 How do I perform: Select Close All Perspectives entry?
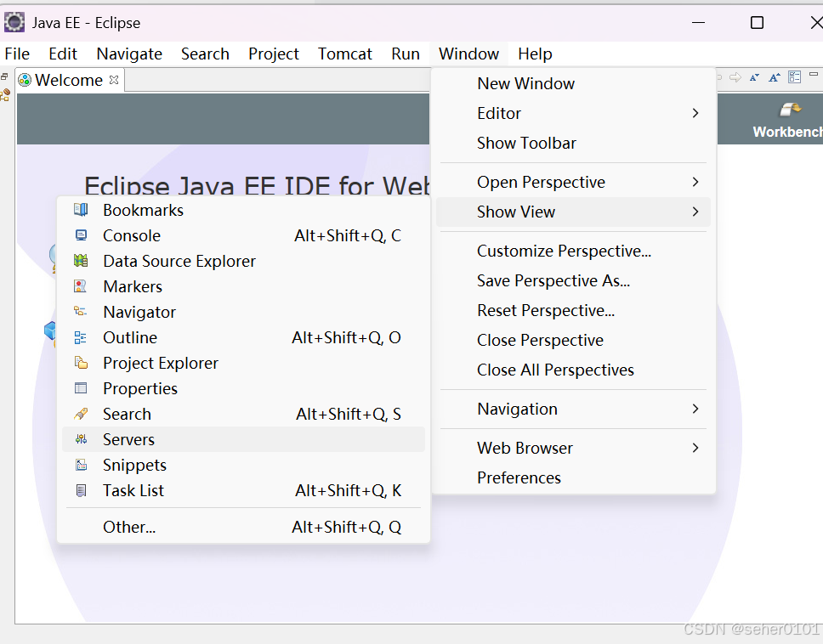[573, 370]
